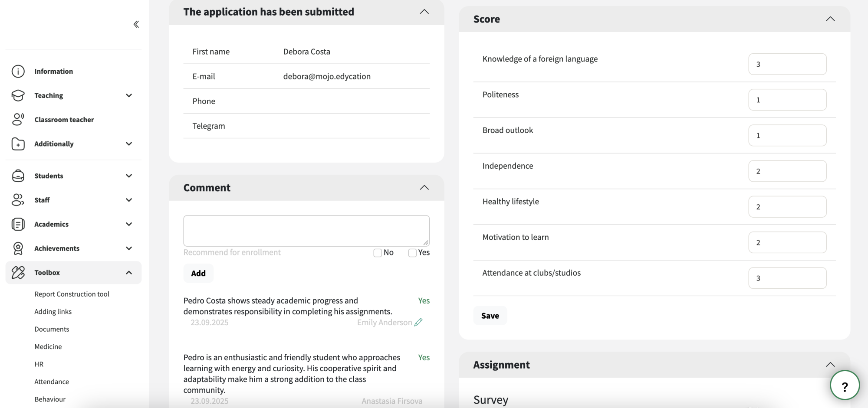Edit Emily Anderson's comment with pencil icon
Screen dimensions: 868x408
[x=418, y=322]
